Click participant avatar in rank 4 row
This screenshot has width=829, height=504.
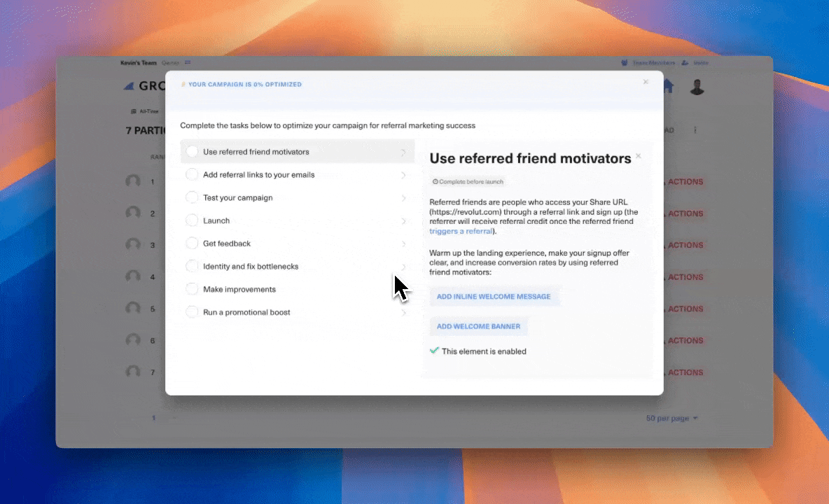pyautogui.click(x=133, y=277)
